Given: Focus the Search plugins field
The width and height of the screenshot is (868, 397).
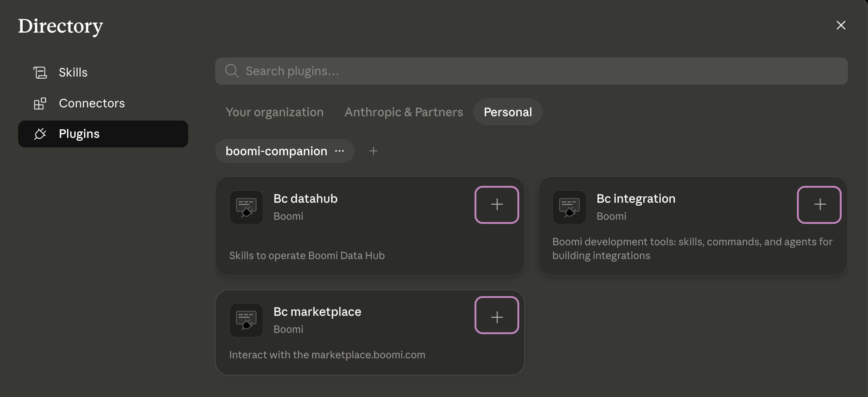Looking at the screenshot, I should click(531, 71).
